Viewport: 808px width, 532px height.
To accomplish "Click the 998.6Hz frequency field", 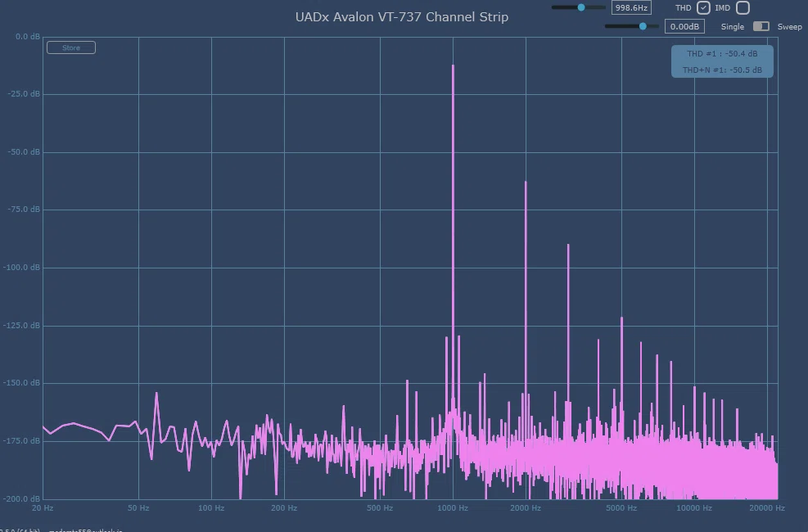I will tap(631, 7).
